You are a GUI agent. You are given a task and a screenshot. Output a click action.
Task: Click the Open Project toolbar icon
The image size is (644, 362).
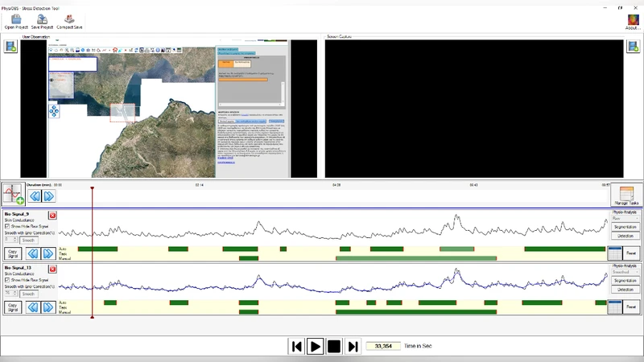(x=15, y=19)
